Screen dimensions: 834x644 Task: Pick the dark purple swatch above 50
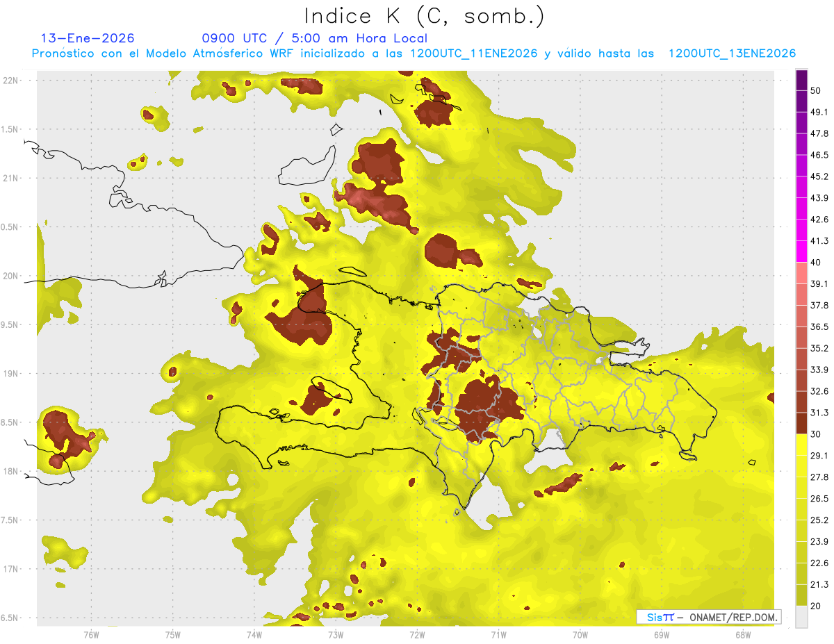[x=801, y=80]
